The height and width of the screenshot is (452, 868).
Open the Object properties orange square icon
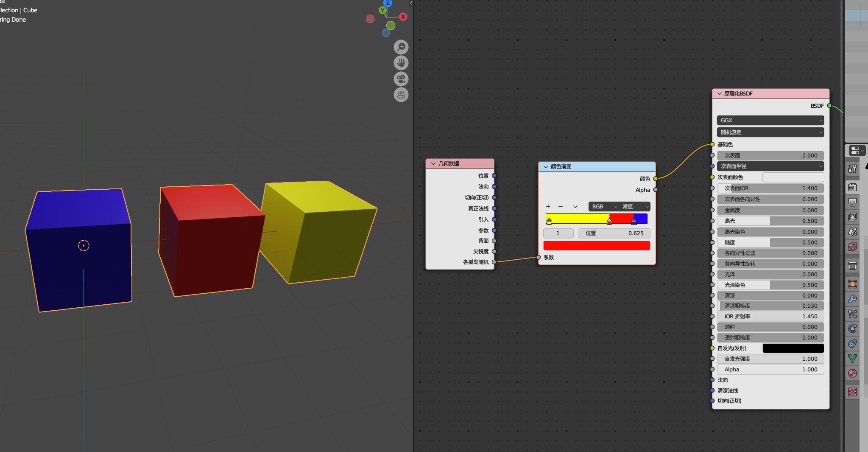coord(852,284)
